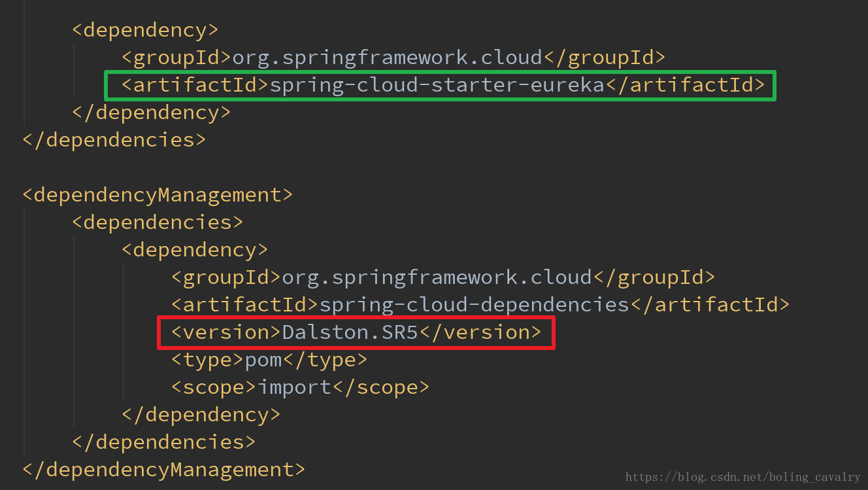
Task: Click the import scope value
Action: coord(295,387)
